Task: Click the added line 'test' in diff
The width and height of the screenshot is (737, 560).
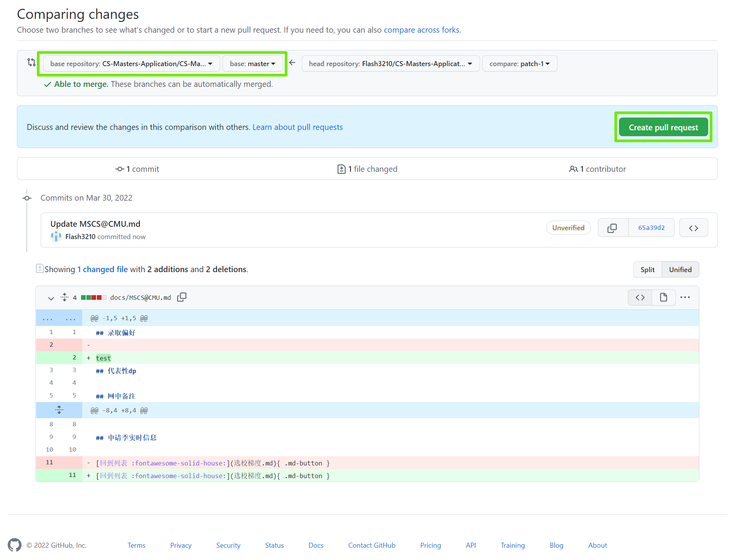Action: (x=390, y=358)
